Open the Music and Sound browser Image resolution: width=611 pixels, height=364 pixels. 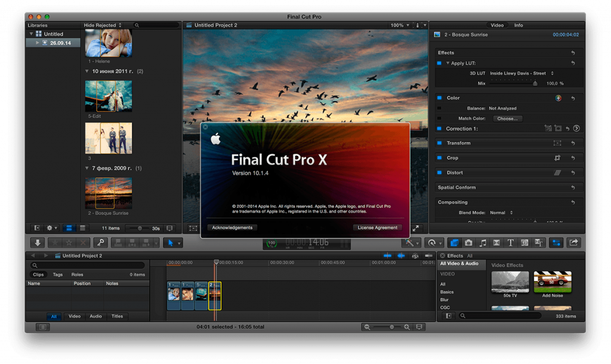(x=483, y=243)
